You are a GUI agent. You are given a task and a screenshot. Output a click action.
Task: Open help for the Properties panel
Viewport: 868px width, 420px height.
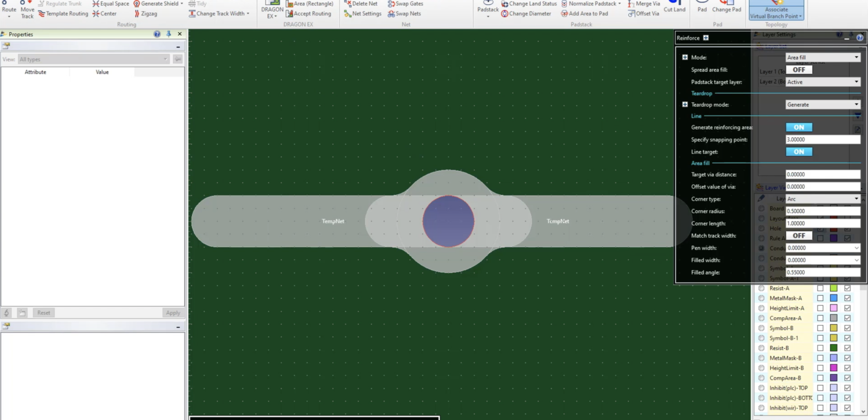click(x=157, y=34)
